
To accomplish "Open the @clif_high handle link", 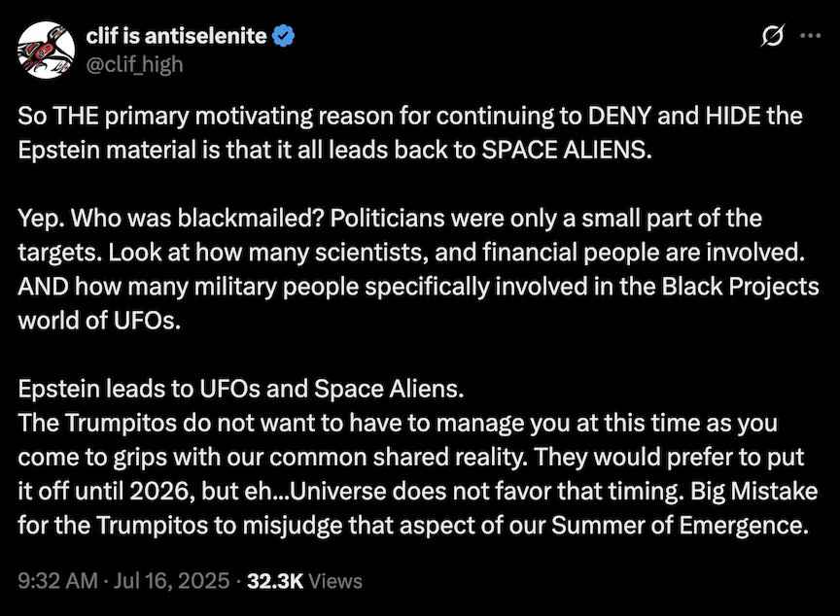I will [134, 64].
